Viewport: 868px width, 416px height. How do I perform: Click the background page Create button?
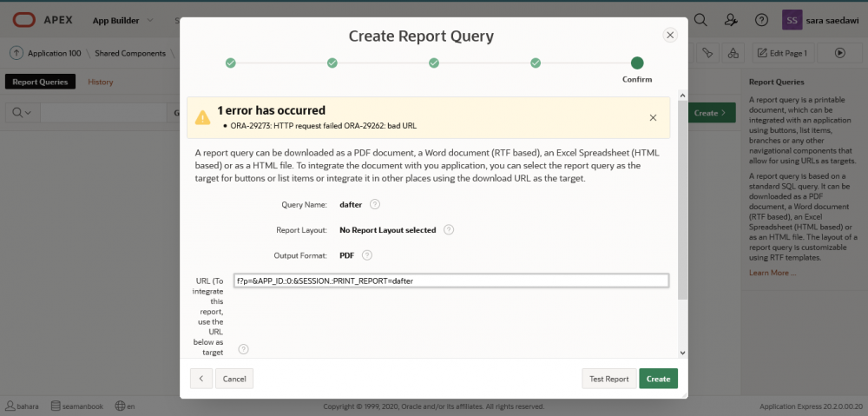click(712, 112)
